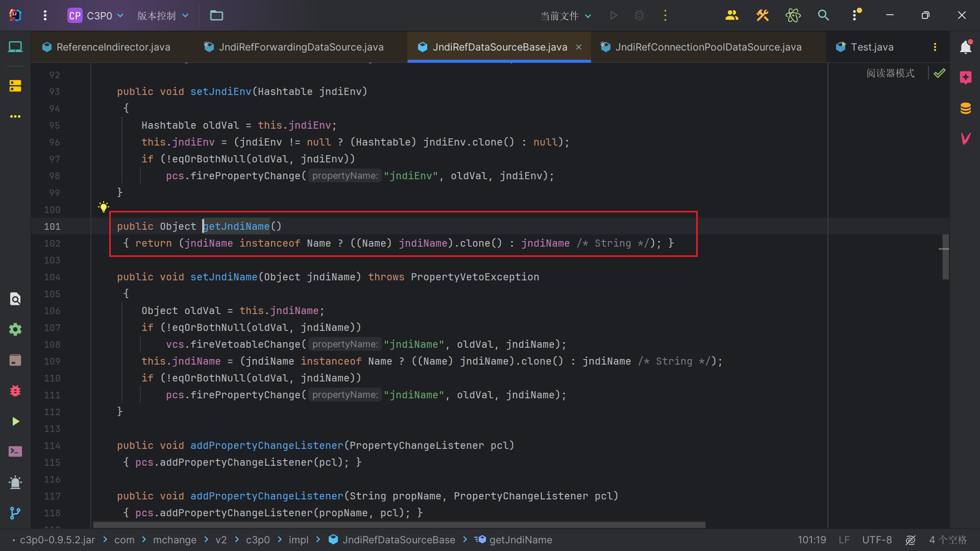Click the build tools hammer-wrench icon
This screenshot has height=551, width=980.
click(x=762, y=15)
